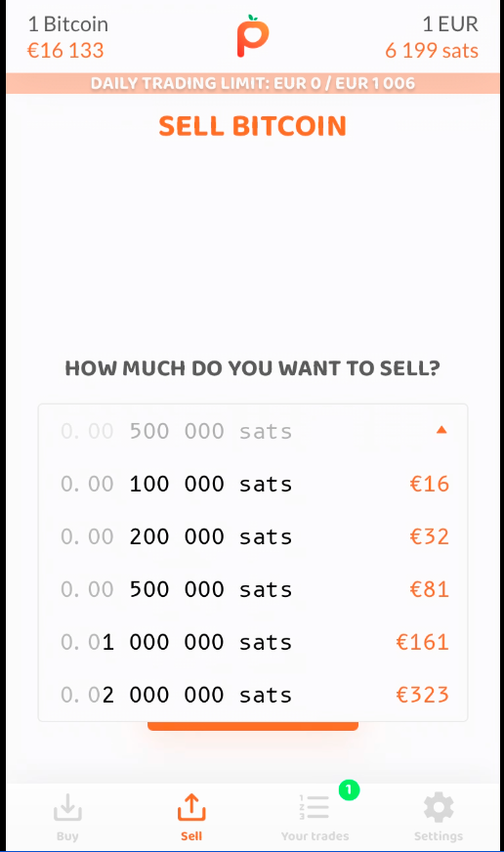The image size is (504, 852).
Task: Open the Your trades list icon
Action: coord(315,807)
